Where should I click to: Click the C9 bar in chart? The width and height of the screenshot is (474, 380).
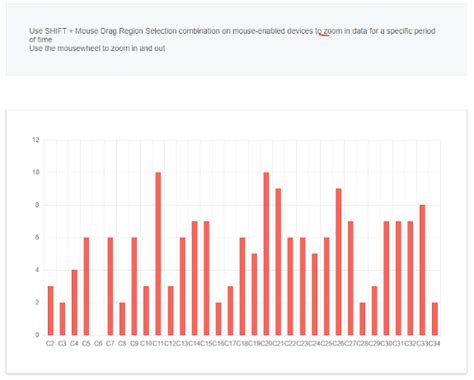(x=134, y=286)
